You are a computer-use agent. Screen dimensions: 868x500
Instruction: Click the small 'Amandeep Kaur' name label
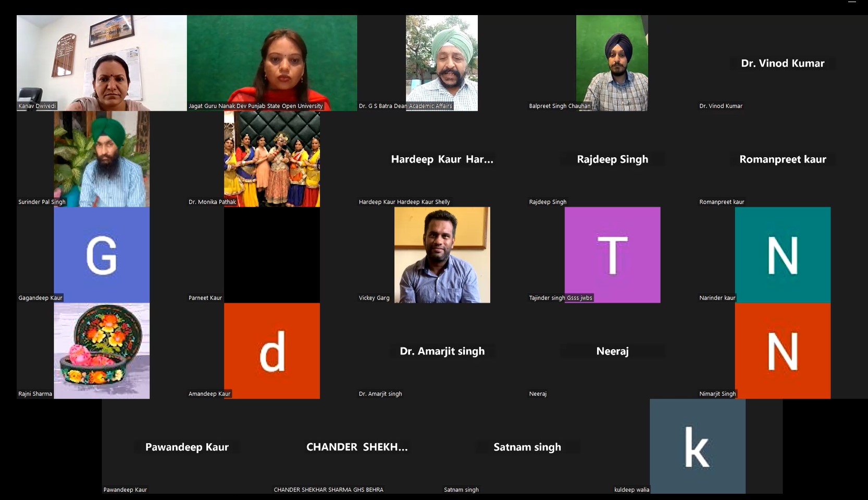tap(209, 394)
